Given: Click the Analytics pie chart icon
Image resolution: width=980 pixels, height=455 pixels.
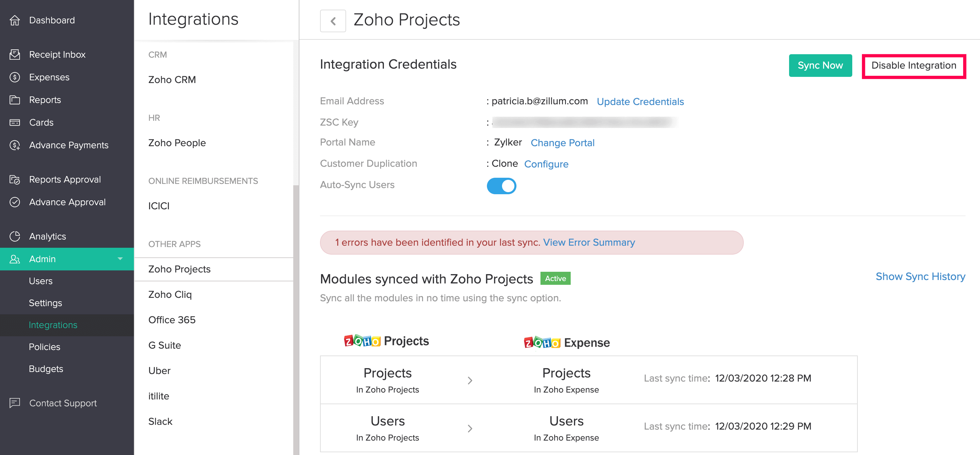Looking at the screenshot, I should click(x=15, y=236).
